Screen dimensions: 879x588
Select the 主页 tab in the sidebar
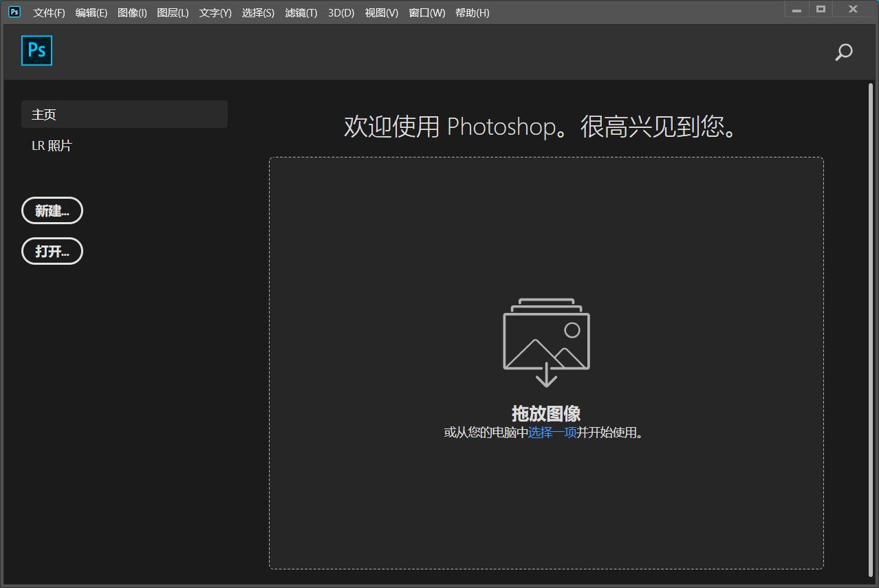click(124, 114)
